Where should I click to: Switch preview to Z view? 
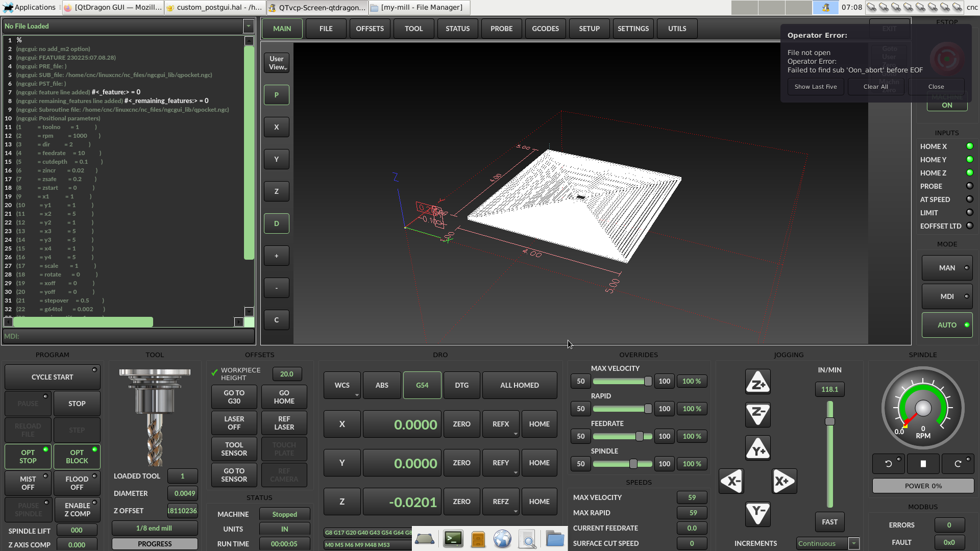277,191
